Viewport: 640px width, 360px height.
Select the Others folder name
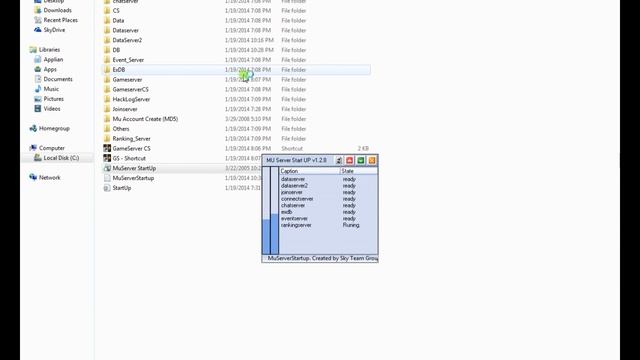tap(121, 129)
